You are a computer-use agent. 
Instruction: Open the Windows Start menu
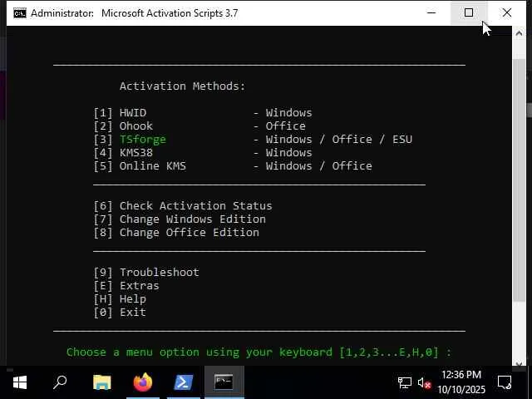(x=20, y=382)
